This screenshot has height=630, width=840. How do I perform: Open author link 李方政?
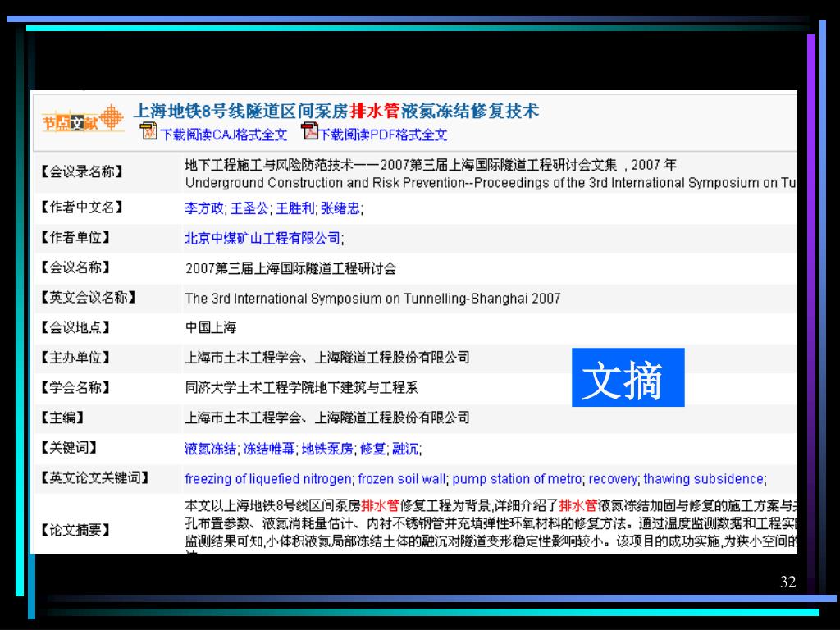tap(203, 208)
